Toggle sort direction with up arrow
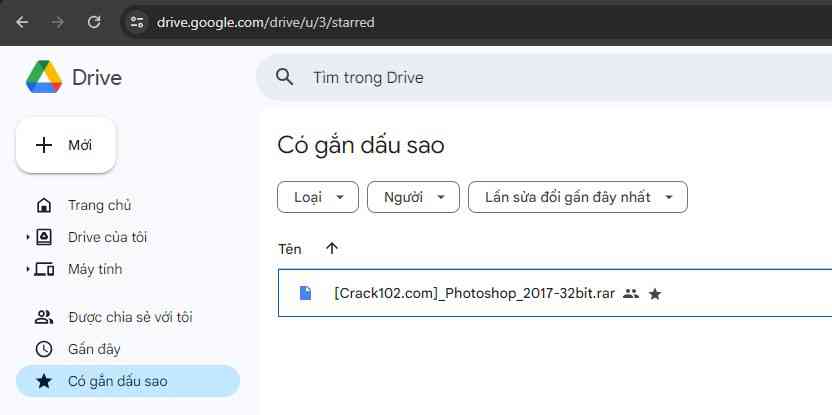Image resolution: width=832 pixels, height=415 pixels. [x=332, y=248]
